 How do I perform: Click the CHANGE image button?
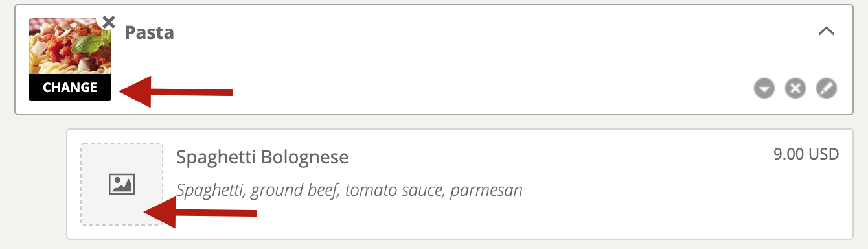pyautogui.click(x=70, y=88)
